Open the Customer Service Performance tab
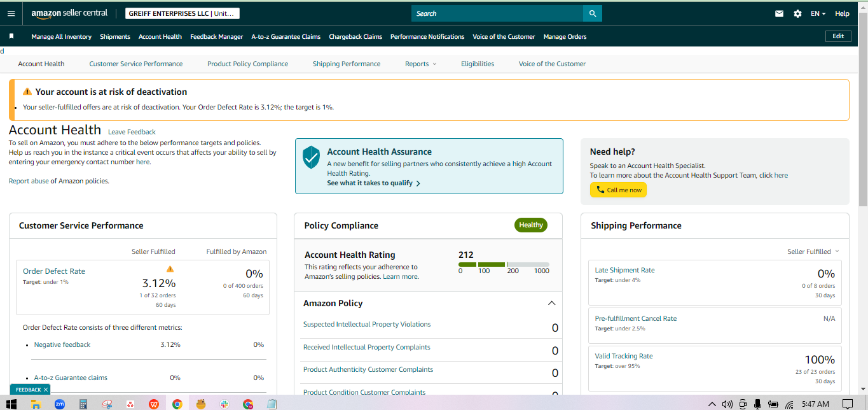This screenshot has width=868, height=410. 136,64
